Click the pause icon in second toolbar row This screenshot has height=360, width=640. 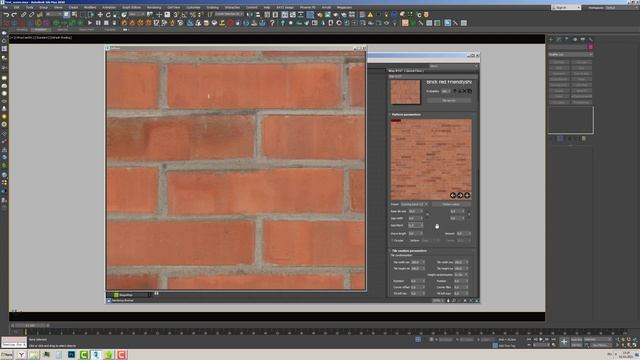click(x=98, y=23)
